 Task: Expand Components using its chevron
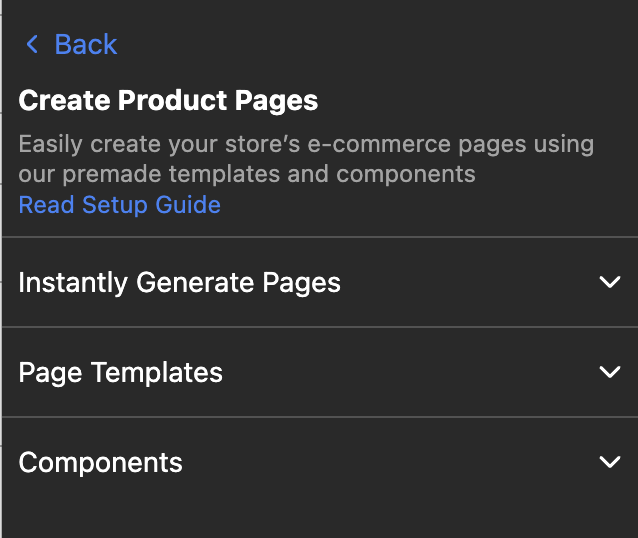(609, 462)
